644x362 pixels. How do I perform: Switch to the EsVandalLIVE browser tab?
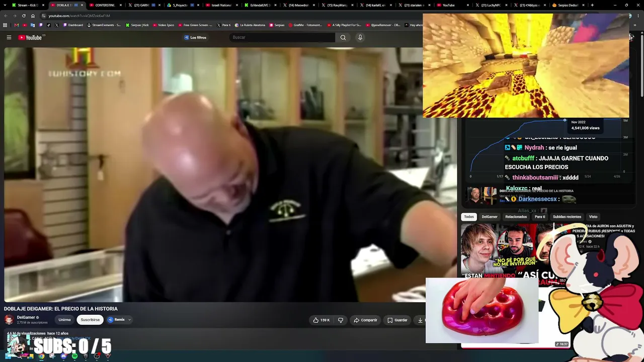tap(260, 5)
